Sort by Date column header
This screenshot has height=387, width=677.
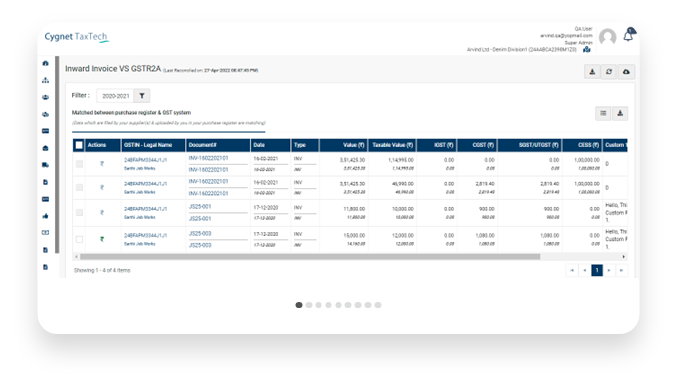(x=270, y=145)
